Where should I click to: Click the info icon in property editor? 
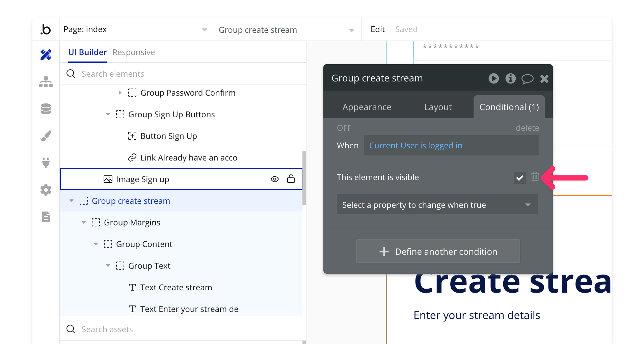click(x=510, y=78)
